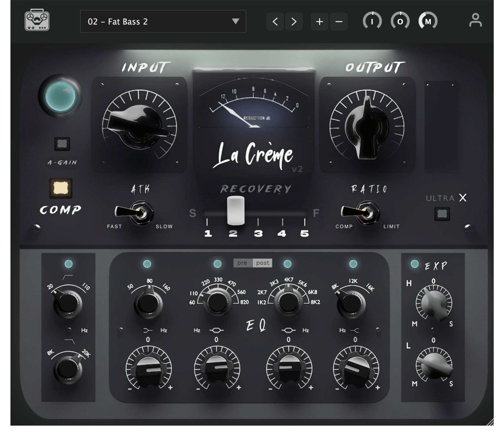Image resolution: width=504 pixels, height=442 pixels.
Task: Click the 'O' output trim knob in the toolbar
Action: [400, 21]
